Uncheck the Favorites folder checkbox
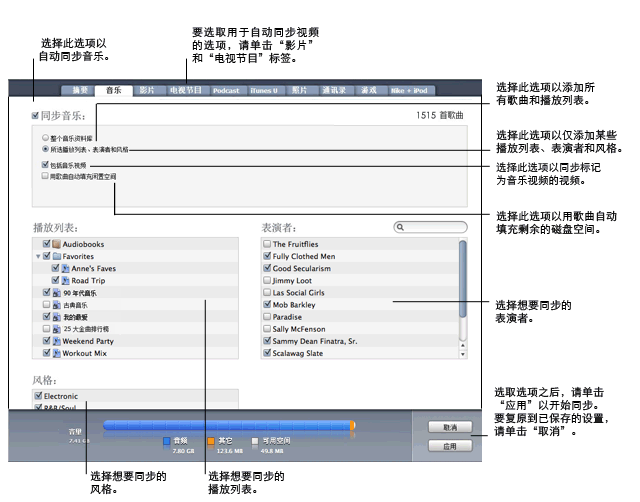640x502 pixels. click(47, 256)
